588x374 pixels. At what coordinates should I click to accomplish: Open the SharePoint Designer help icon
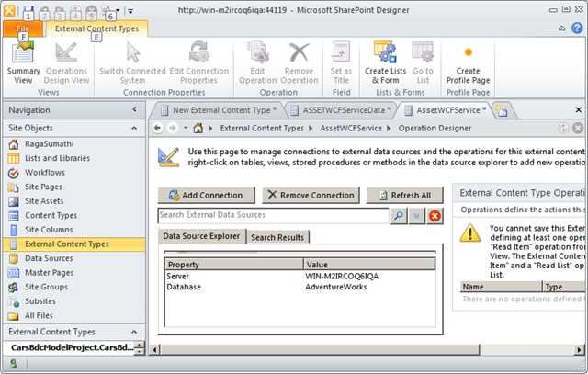pyautogui.click(x=577, y=28)
